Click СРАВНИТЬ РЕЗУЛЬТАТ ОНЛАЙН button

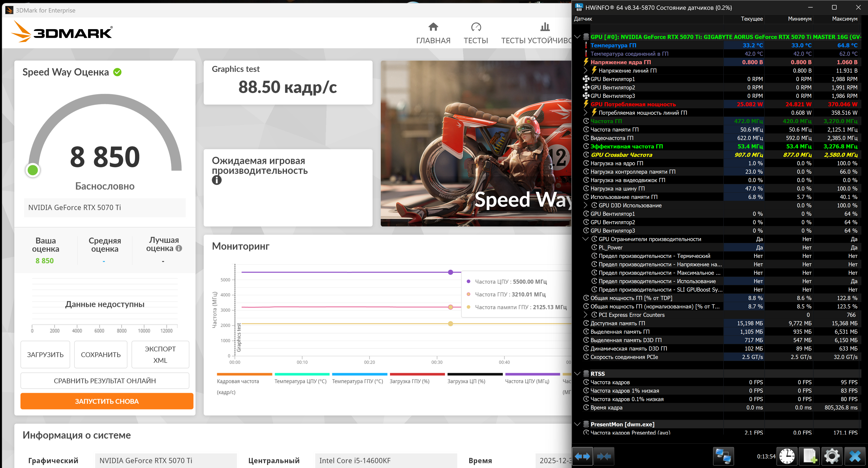(105, 381)
